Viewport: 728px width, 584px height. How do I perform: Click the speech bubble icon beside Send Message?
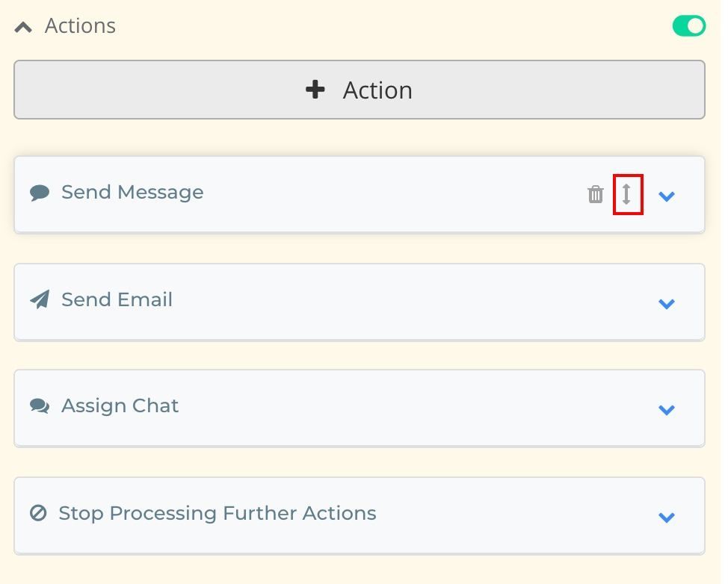point(40,193)
